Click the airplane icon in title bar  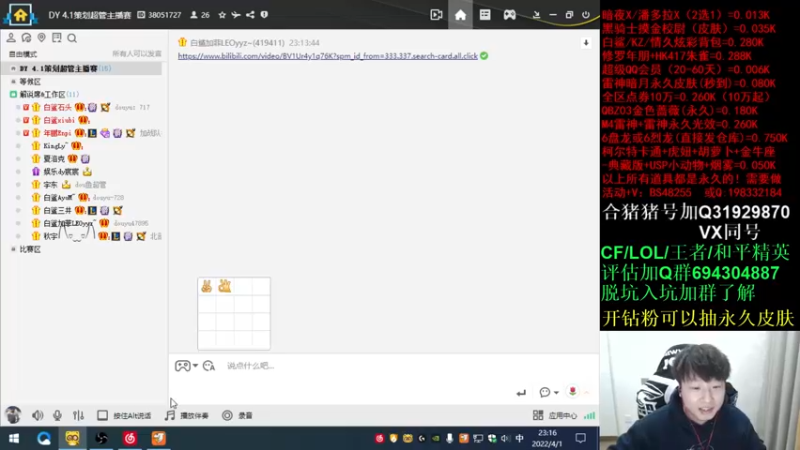tap(236, 15)
